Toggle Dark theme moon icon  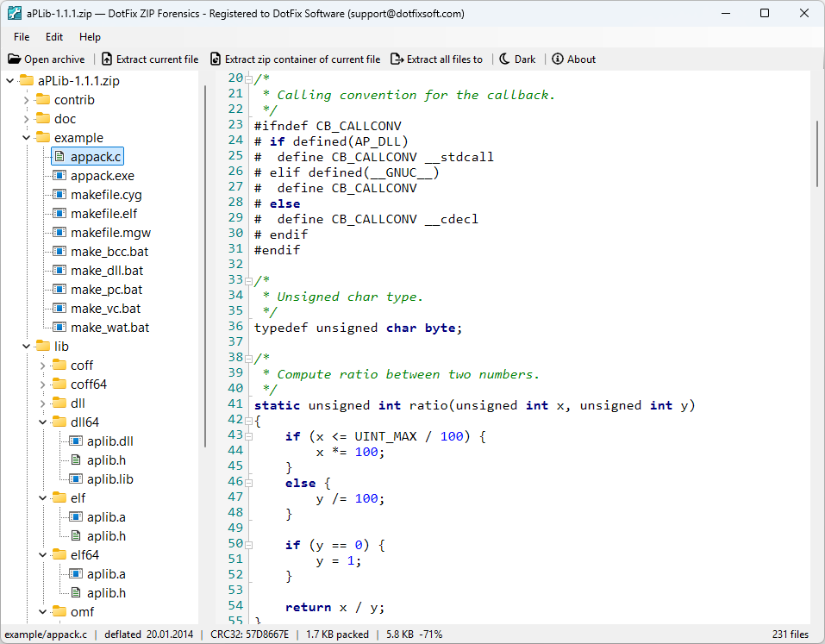[x=504, y=59]
